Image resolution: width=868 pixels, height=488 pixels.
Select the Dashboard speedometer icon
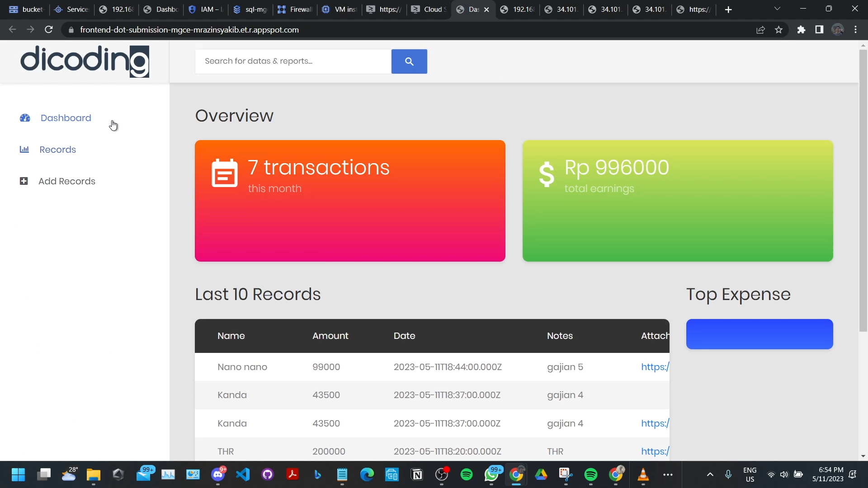coord(25,118)
